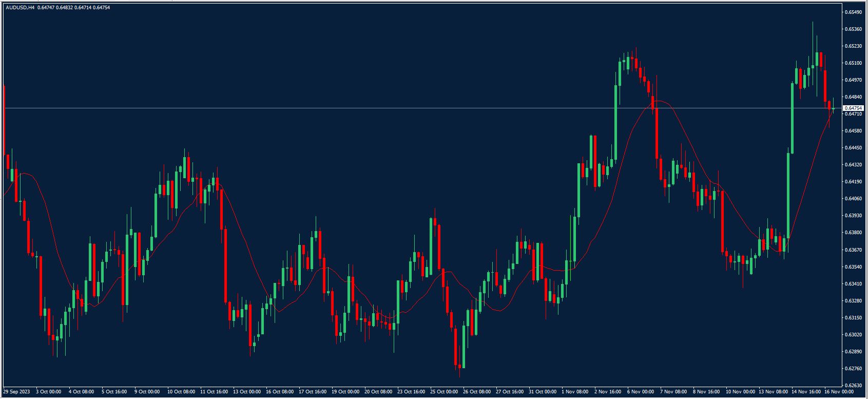The height and width of the screenshot is (399, 868).
Task: Click the 17 Oct 16:00 time label
Action: pyautogui.click(x=313, y=392)
